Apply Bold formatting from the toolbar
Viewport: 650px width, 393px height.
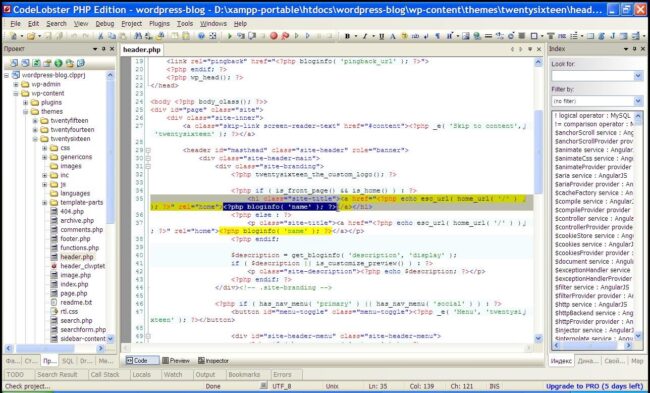pyautogui.click(x=347, y=36)
